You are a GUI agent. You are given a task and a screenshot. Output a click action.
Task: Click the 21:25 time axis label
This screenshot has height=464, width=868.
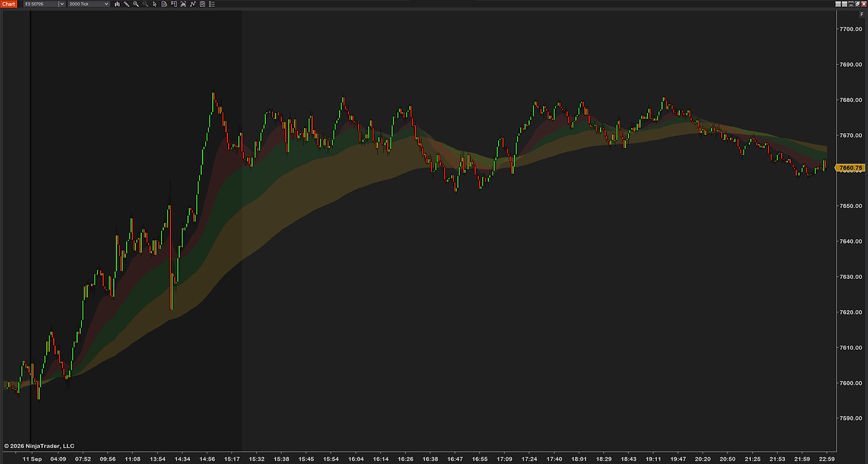click(x=752, y=458)
